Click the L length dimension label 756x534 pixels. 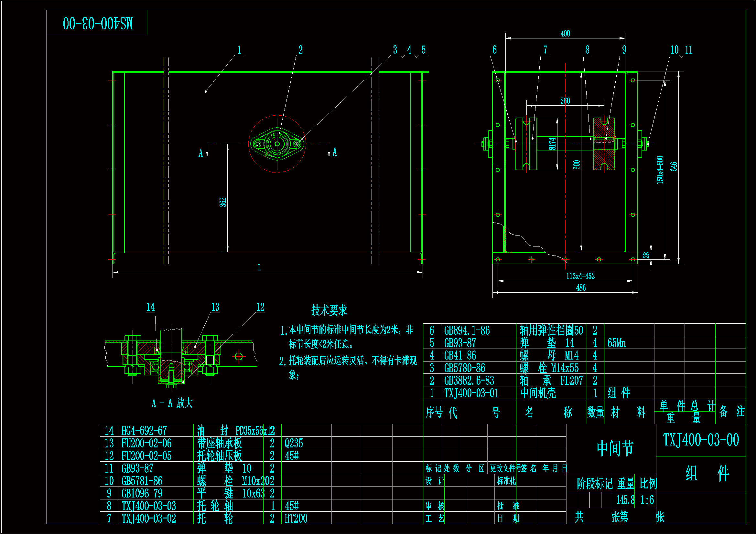pyautogui.click(x=259, y=267)
